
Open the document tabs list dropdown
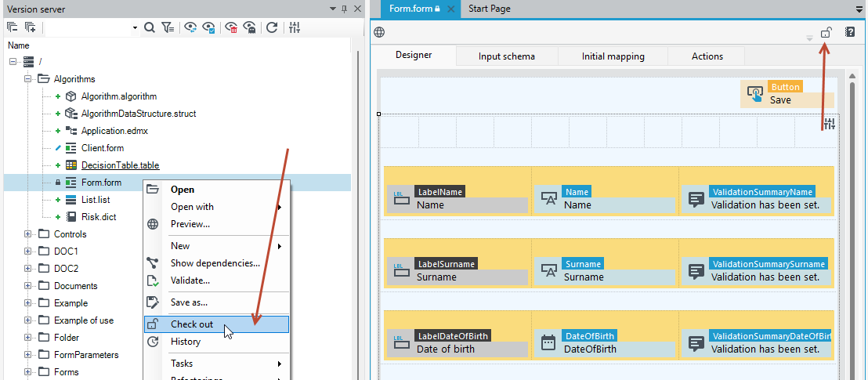click(x=859, y=9)
